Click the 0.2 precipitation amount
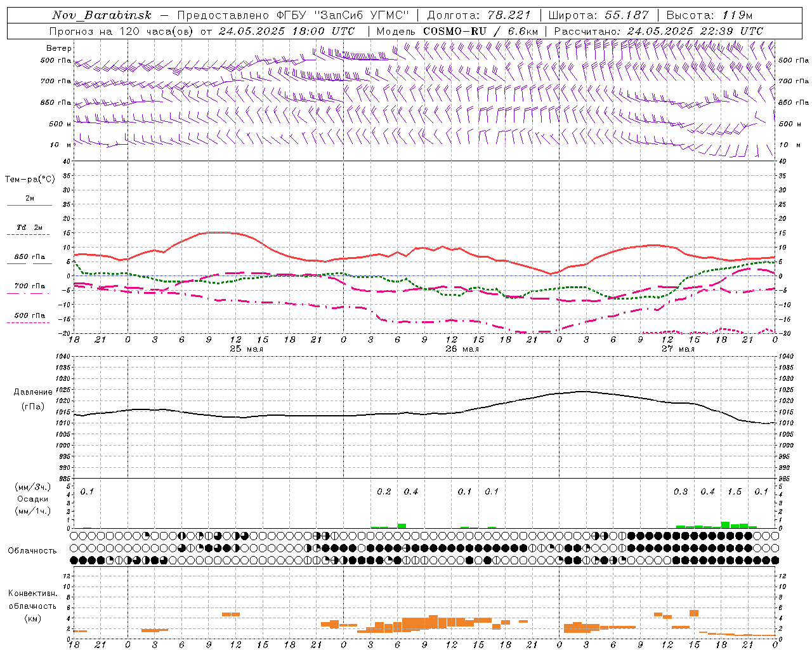 384,492
